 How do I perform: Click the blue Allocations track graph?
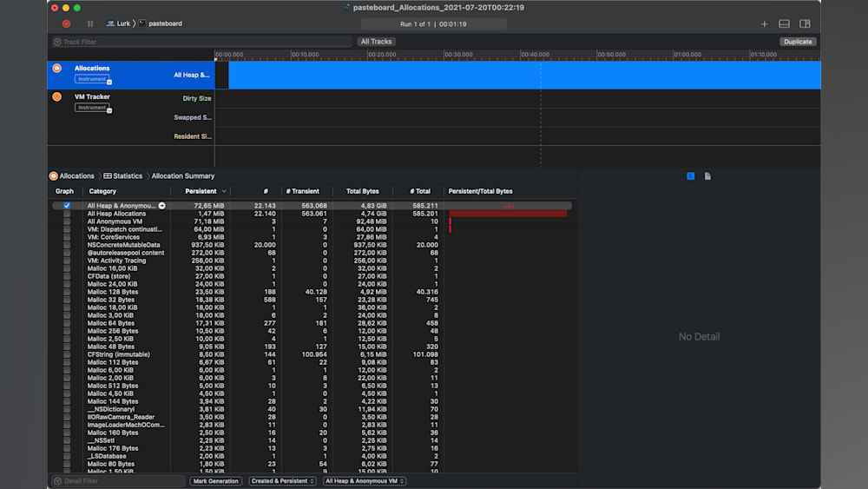click(524, 75)
